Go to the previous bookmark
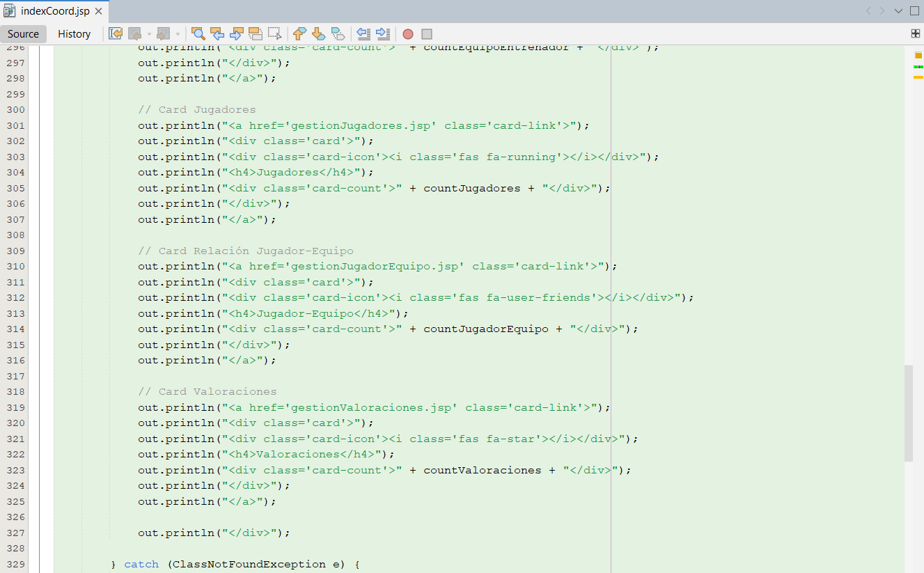This screenshot has height=573, width=924. coord(299,33)
